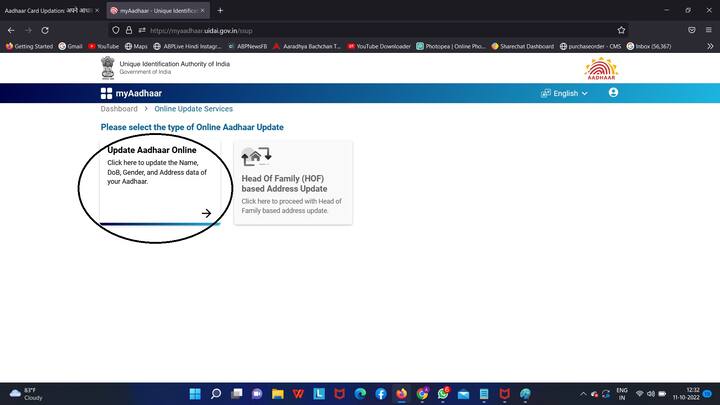
Task: Open the Maps bookmark
Action: (x=136, y=46)
